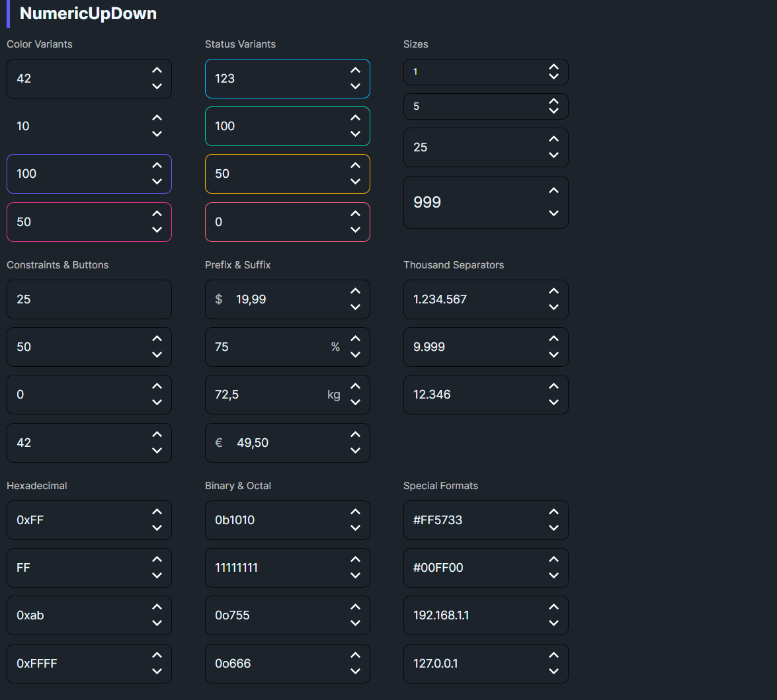Increase the large 999 size field
777x700 pixels.
click(x=553, y=191)
